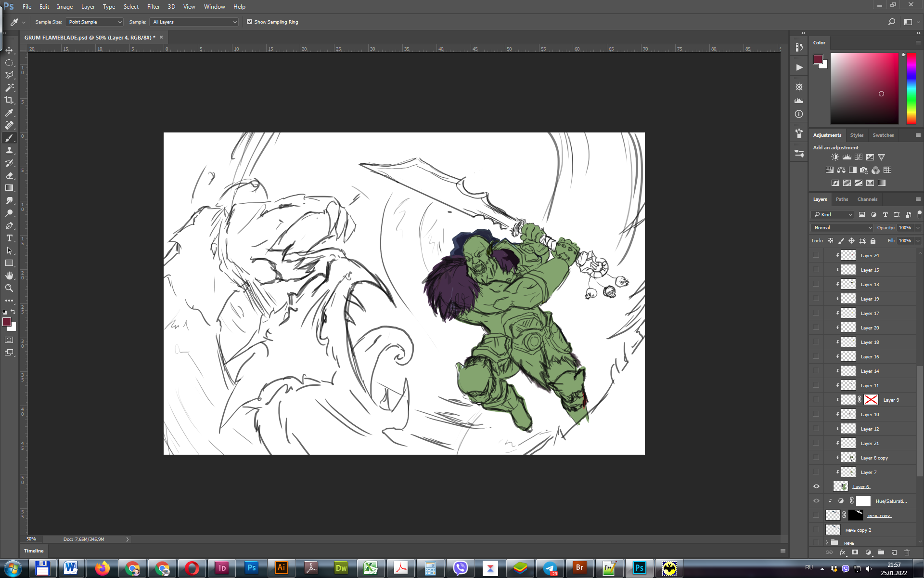Open Sample All Layers dropdown
The width and height of the screenshot is (924, 578).
click(194, 22)
